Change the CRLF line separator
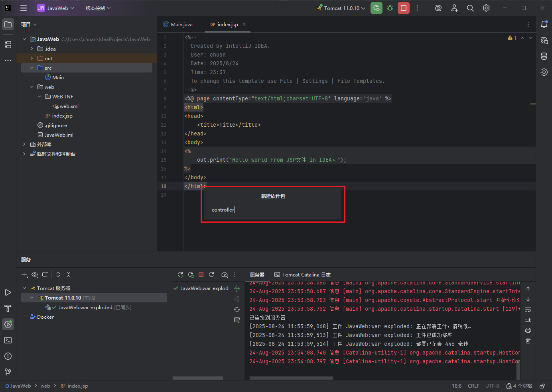Image resolution: width=552 pixels, height=392 pixels. tap(473, 386)
